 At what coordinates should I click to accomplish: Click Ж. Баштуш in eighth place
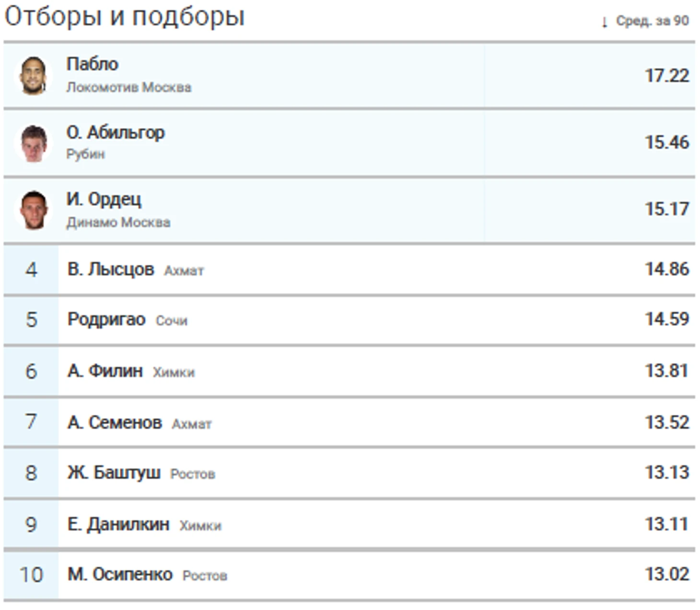114,472
